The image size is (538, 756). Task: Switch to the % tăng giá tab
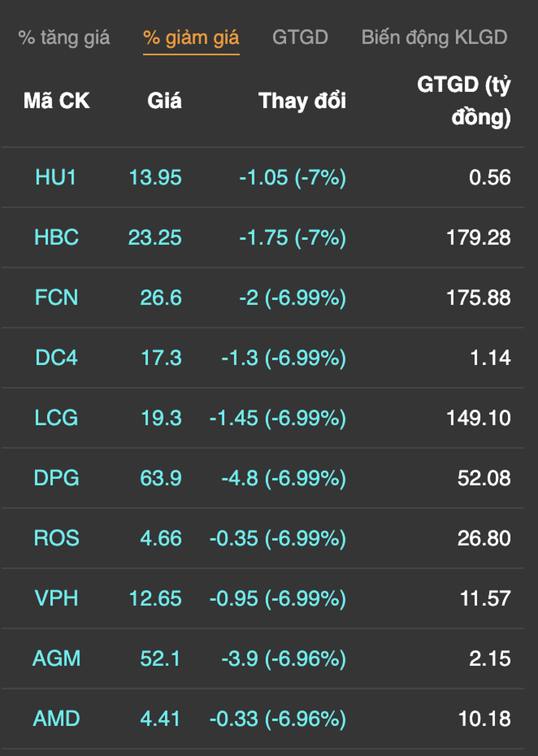coord(64,38)
